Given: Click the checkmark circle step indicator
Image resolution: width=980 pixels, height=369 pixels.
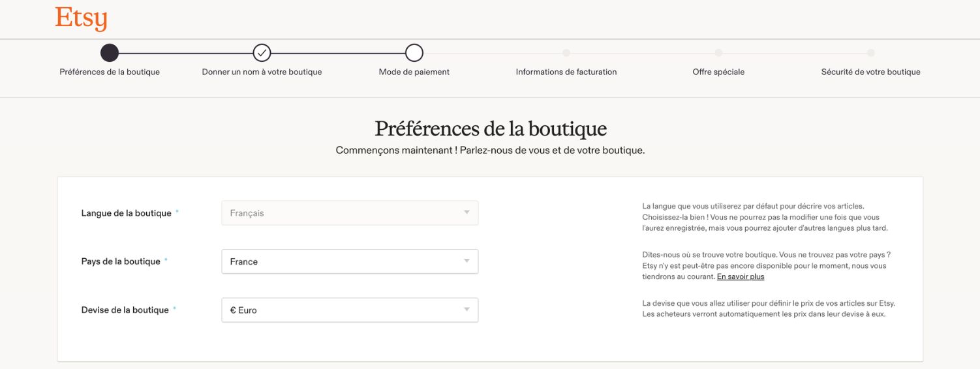Looking at the screenshot, I should tap(262, 53).
